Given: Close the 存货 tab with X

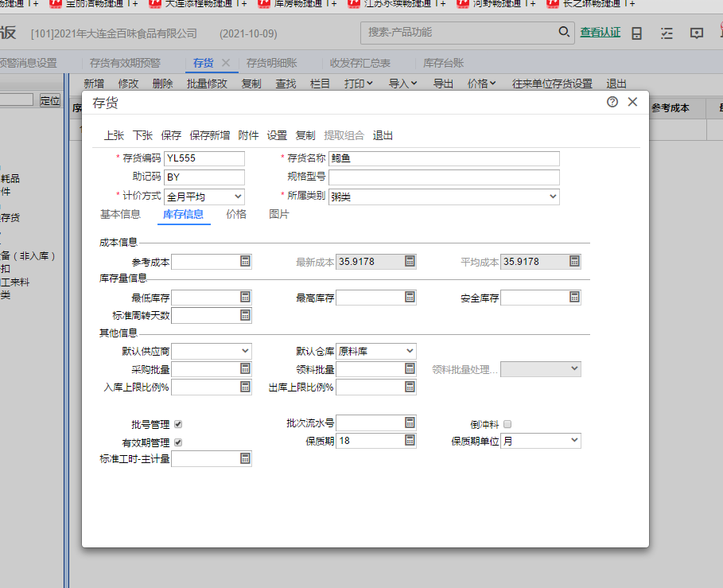Looking at the screenshot, I should [x=226, y=63].
